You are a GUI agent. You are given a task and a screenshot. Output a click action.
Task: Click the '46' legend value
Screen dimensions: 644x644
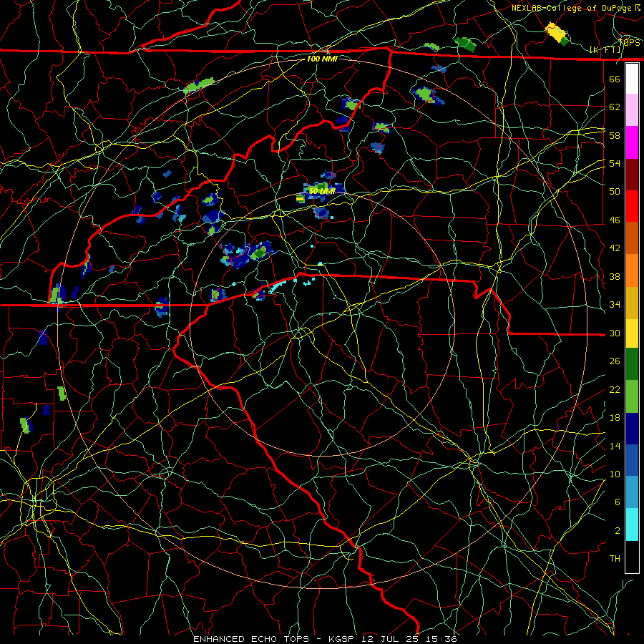615,220
